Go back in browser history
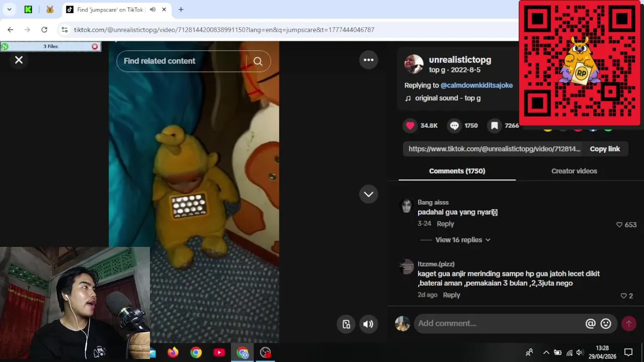 pyautogui.click(x=11, y=30)
